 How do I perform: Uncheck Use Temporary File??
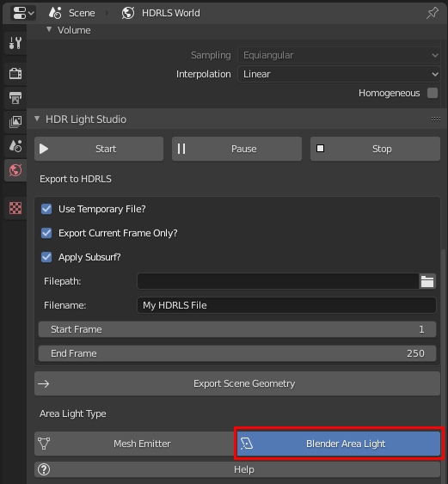[x=46, y=209]
